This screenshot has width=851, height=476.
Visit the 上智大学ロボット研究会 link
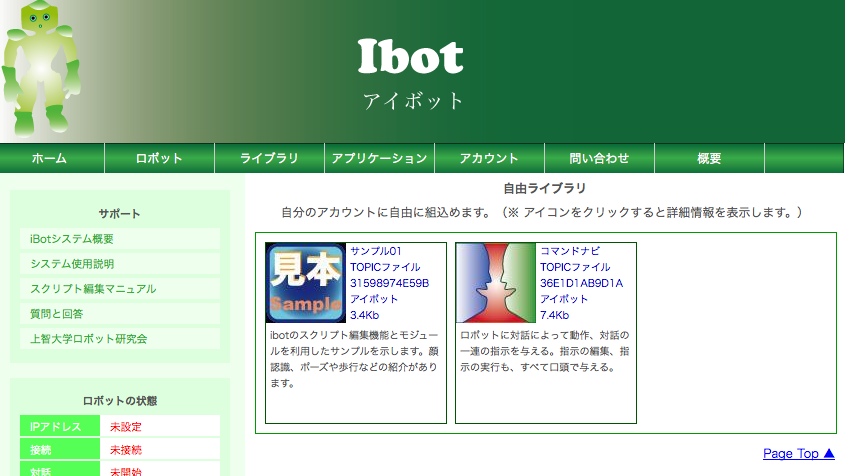point(120,339)
